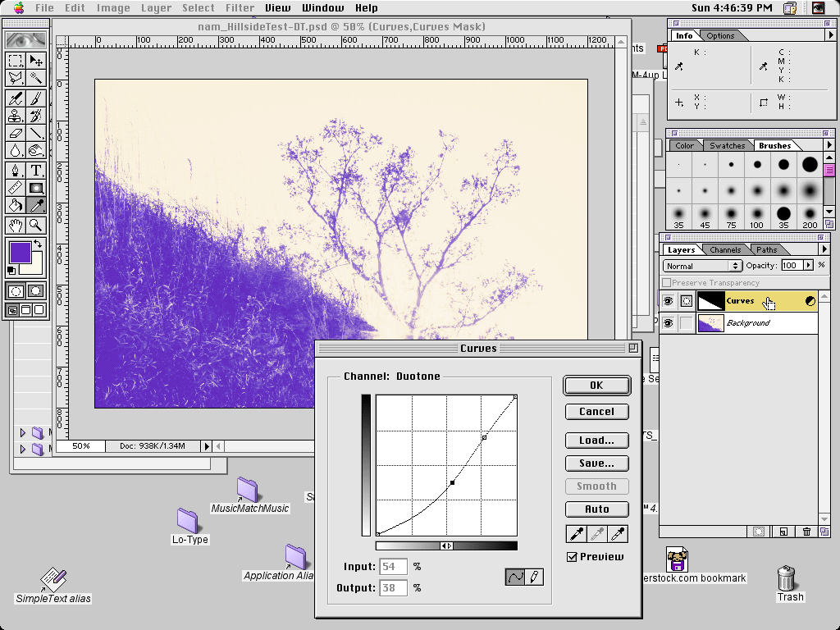Switch to pencil draw-curve mode
Image resolution: width=840 pixels, height=630 pixels.
534,577
